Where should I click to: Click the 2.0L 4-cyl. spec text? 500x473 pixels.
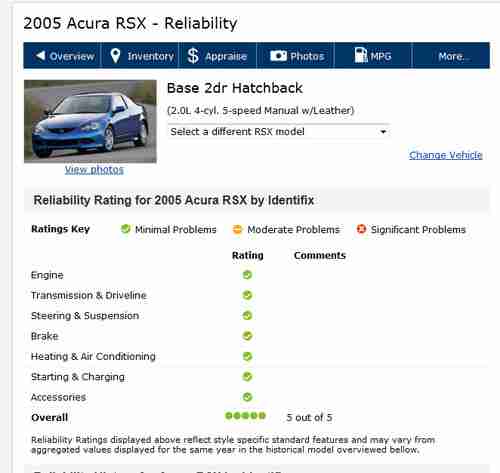(260, 110)
